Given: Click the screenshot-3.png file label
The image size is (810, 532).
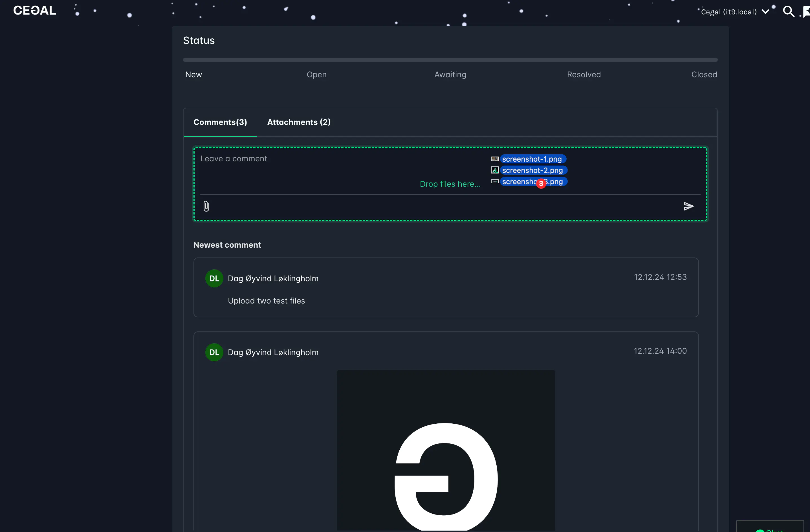Looking at the screenshot, I should [533, 182].
